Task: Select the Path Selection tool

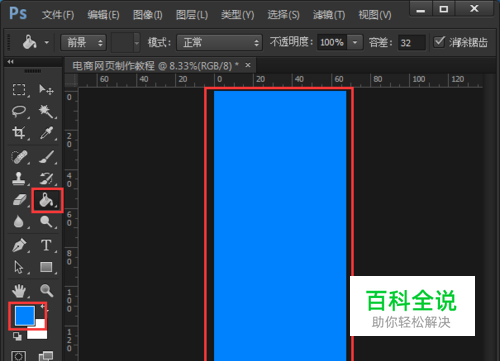Action: click(x=19, y=267)
